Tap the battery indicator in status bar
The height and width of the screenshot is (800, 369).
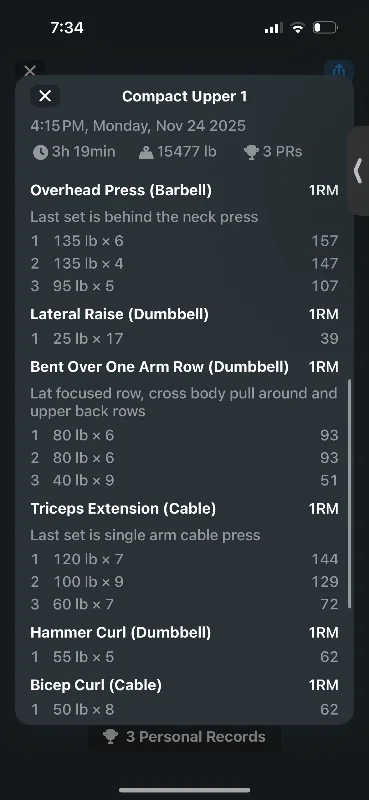click(x=325, y=28)
